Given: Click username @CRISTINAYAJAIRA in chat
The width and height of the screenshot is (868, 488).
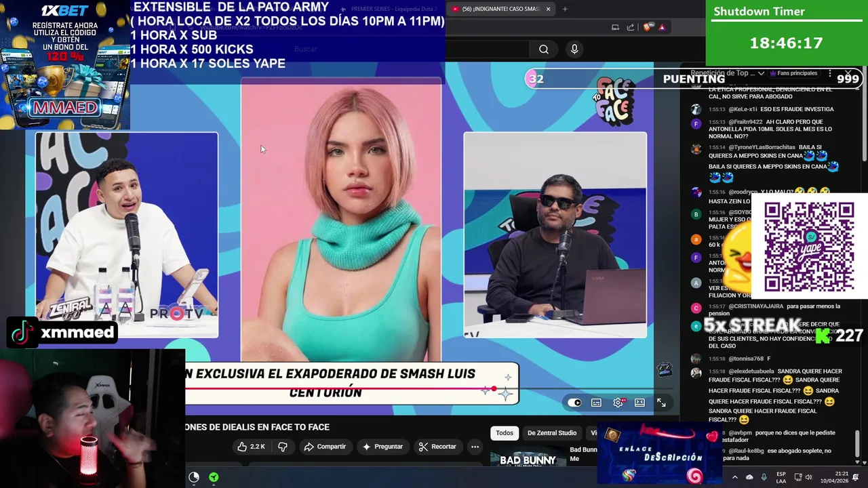Looking at the screenshot, I should click(756, 306).
